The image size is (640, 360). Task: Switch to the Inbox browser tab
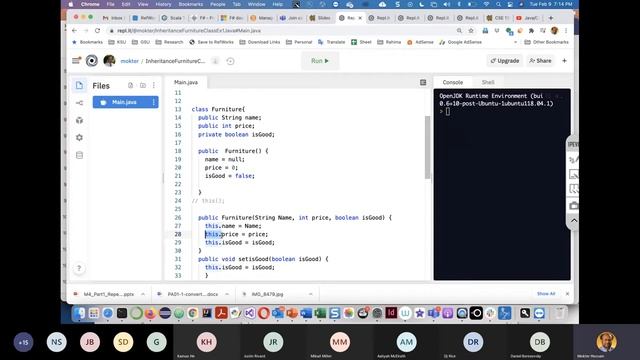(113, 18)
